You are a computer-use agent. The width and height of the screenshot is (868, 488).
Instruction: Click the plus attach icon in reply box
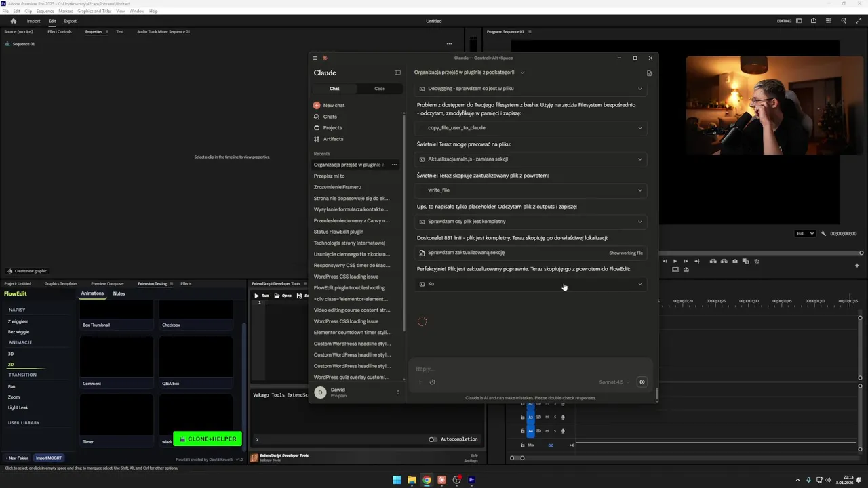coord(420,382)
